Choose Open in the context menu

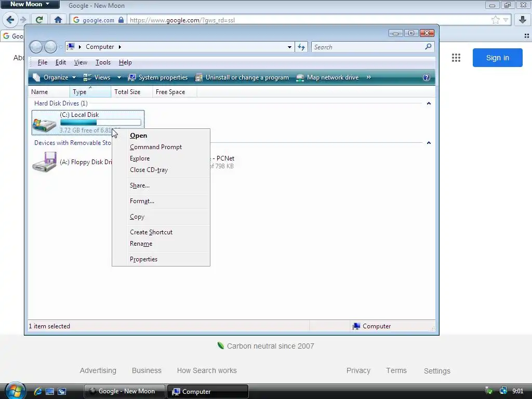(161, 136)
